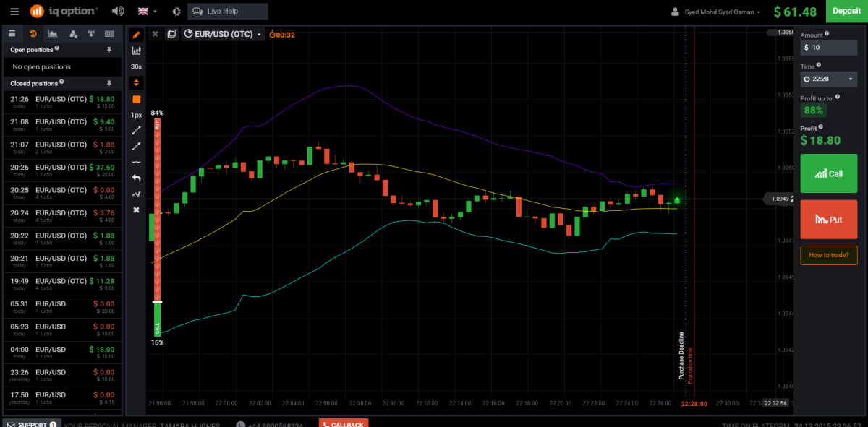Show help for Open positions
Screen dimensions: 868x427
[56, 49]
